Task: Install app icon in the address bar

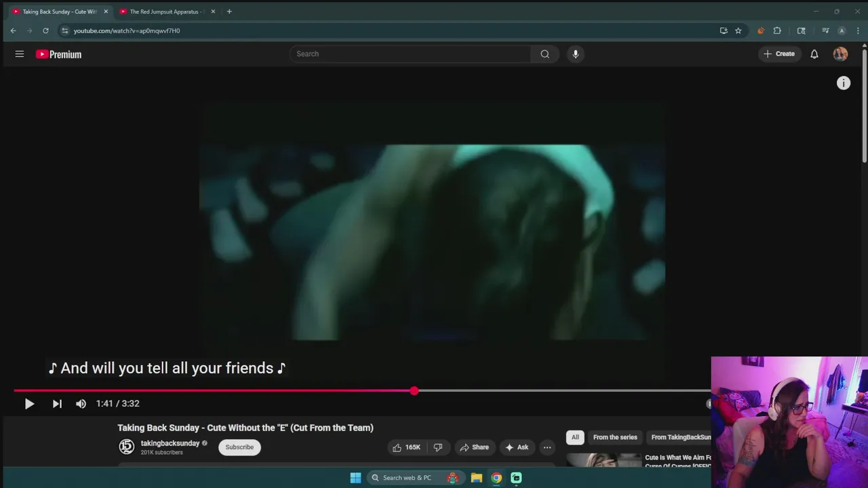Action: pos(724,30)
